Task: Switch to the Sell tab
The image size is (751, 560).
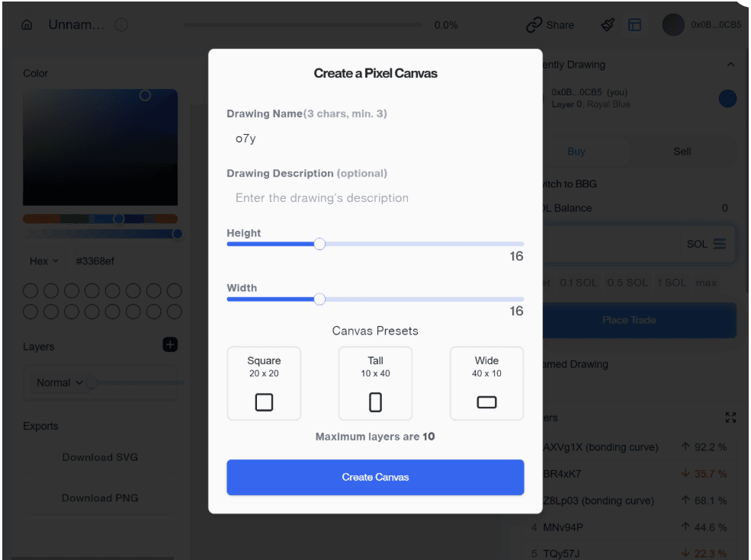Action: click(682, 152)
